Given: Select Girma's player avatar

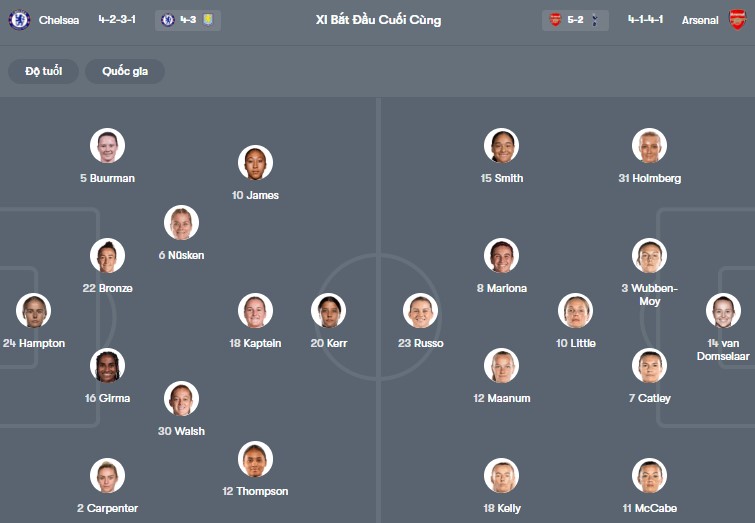Looking at the screenshot, I should [x=107, y=366].
